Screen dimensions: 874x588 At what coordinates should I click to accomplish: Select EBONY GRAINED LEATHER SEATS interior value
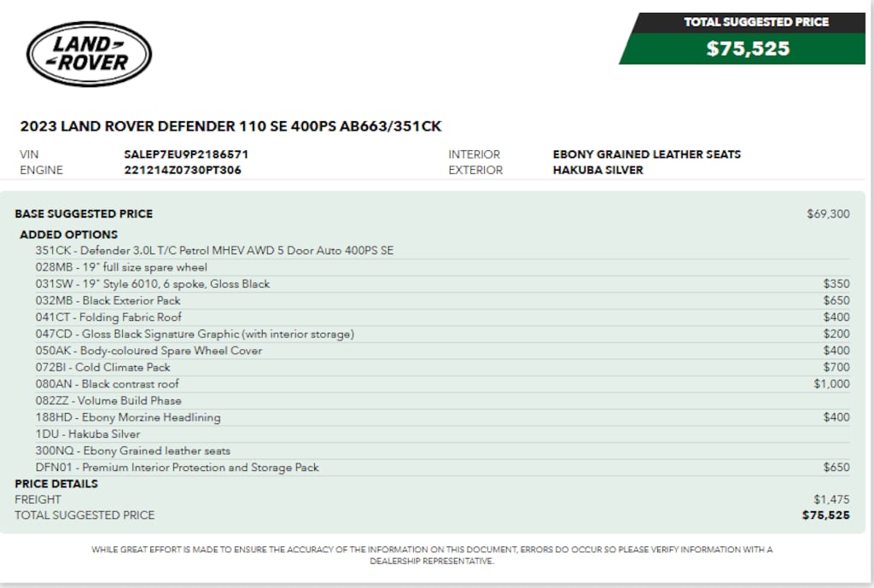647,154
